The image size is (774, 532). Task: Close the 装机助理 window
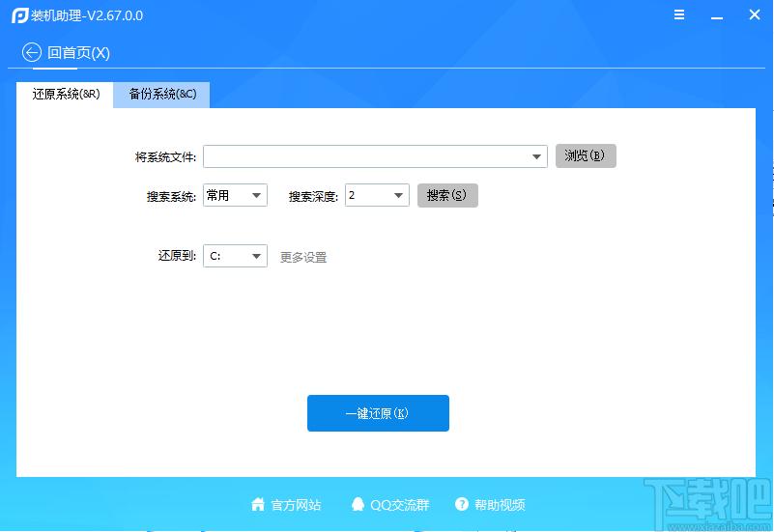[x=755, y=14]
